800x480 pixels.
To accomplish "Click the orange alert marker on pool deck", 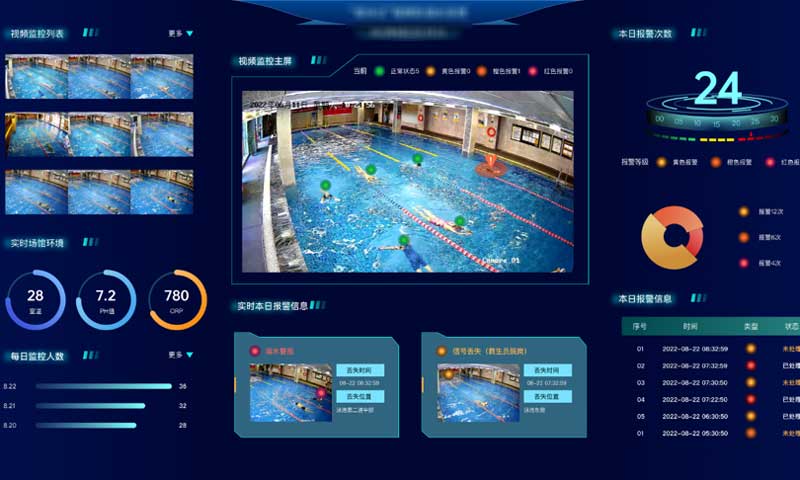I will (491, 131).
